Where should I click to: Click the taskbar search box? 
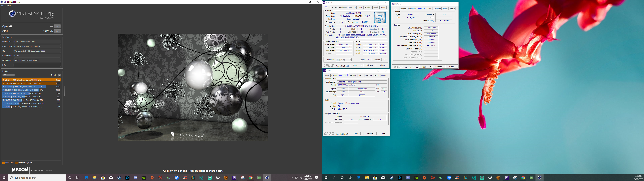[37, 178]
